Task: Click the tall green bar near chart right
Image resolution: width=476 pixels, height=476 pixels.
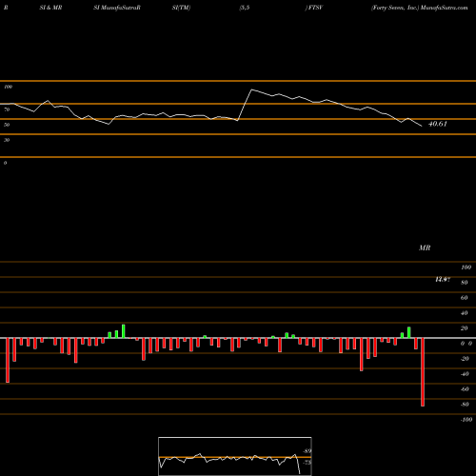Action: (x=409, y=332)
